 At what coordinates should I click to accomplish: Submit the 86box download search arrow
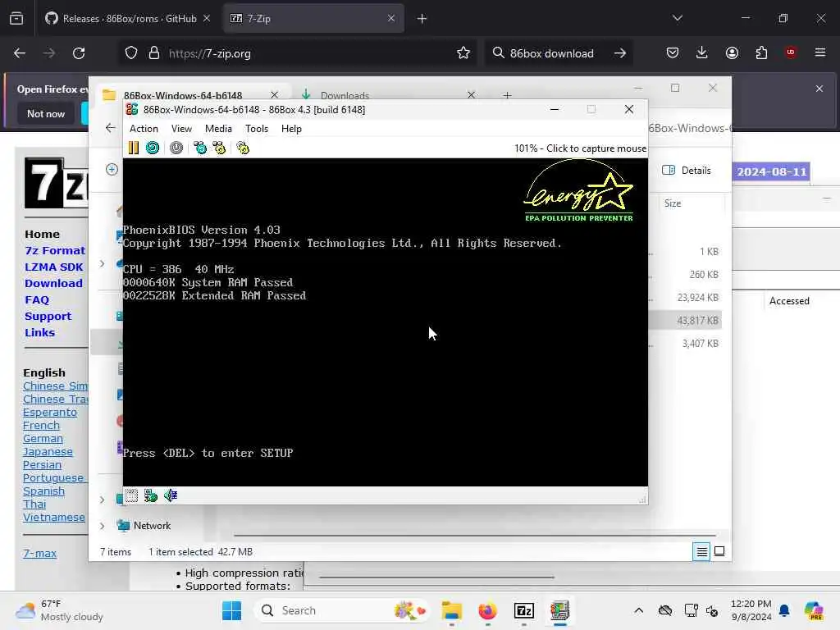coord(620,53)
